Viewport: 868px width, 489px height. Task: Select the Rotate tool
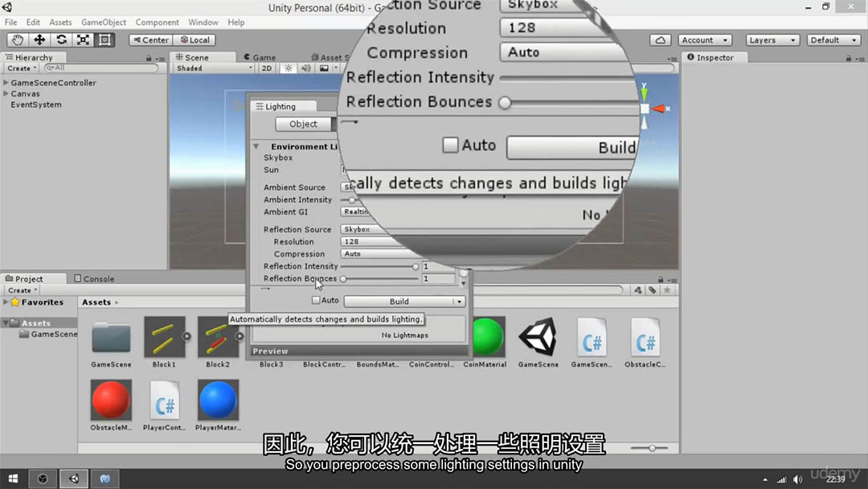coord(61,40)
